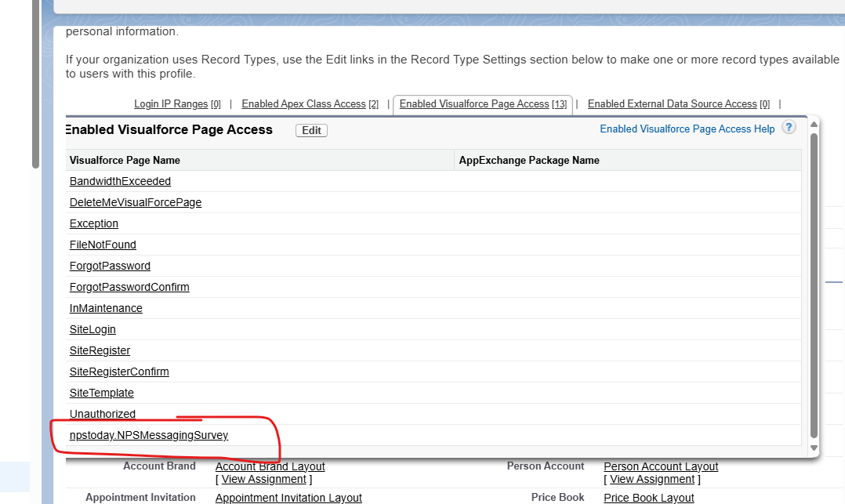Open the InMaintenance Visualforce page

coord(106,308)
